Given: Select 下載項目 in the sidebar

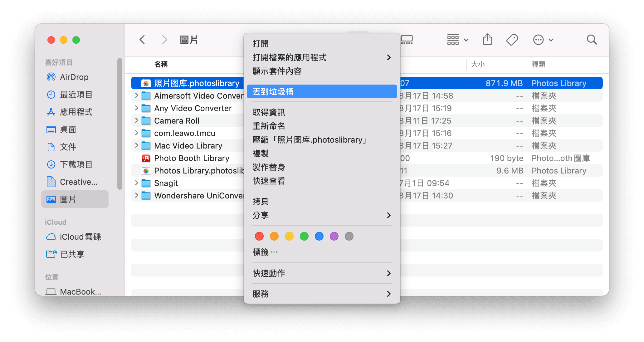Looking at the screenshot, I should coord(76,164).
